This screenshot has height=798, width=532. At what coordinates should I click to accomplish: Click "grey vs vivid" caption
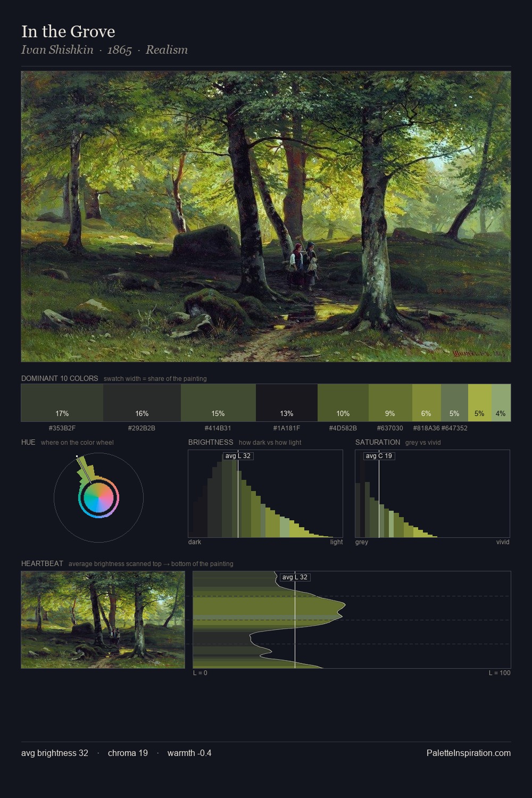point(423,443)
